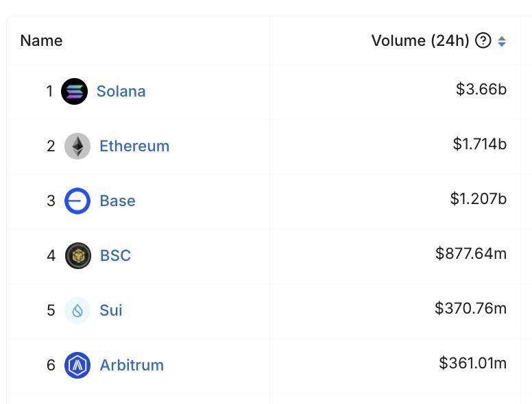This screenshot has width=532, height=404.
Task: Click the Base blue circle logo
Action: coord(77,201)
